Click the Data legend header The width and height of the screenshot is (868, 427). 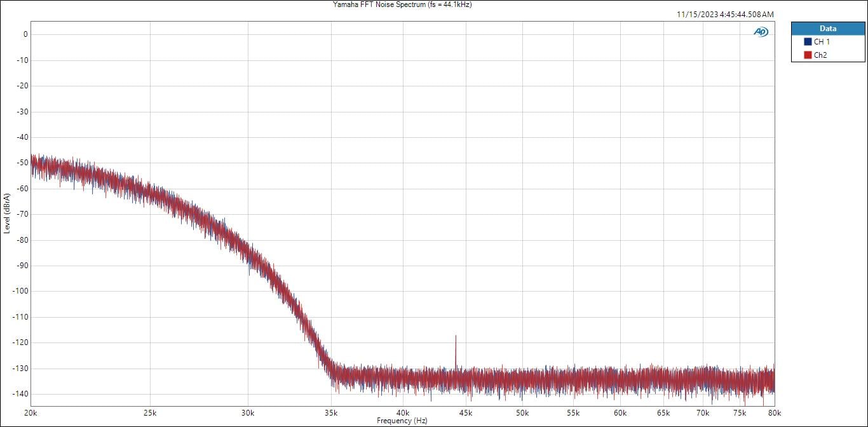(x=828, y=29)
